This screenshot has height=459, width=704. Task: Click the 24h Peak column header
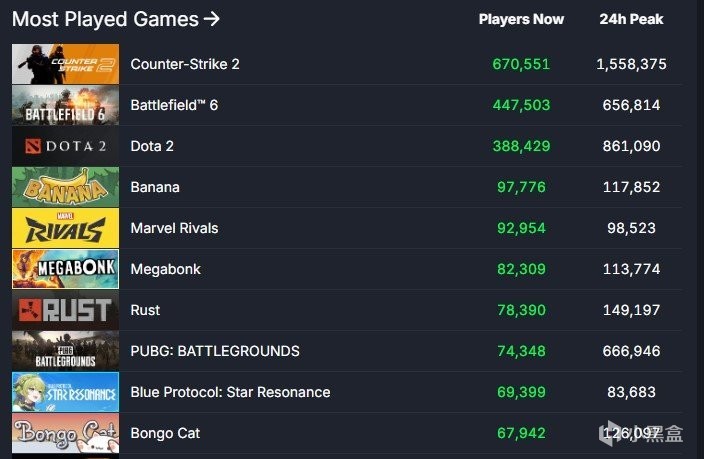click(x=631, y=19)
